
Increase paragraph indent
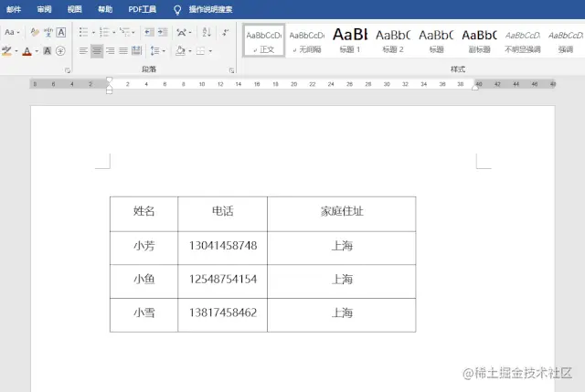pyautogui.click(x=163, y=32)
